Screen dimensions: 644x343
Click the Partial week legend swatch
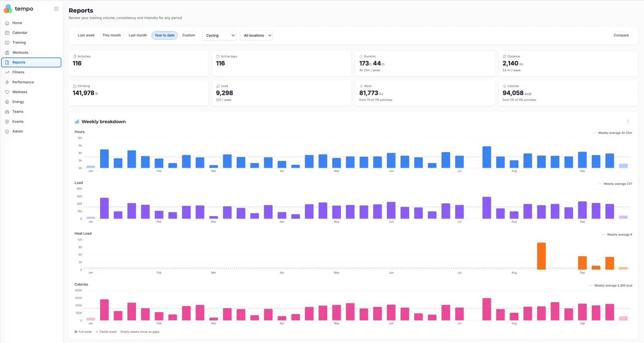point(97,331)
